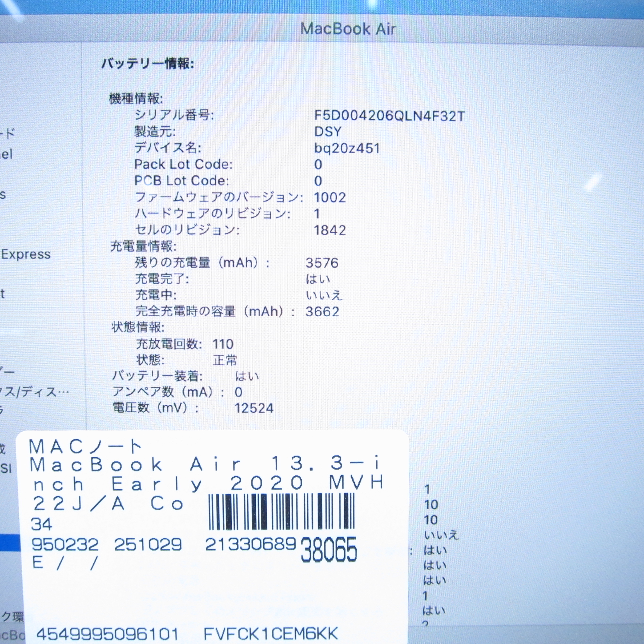This screenshot has height=644, width=644.
Task: Select the sidebar item ending in el
Action: [6, 154]
